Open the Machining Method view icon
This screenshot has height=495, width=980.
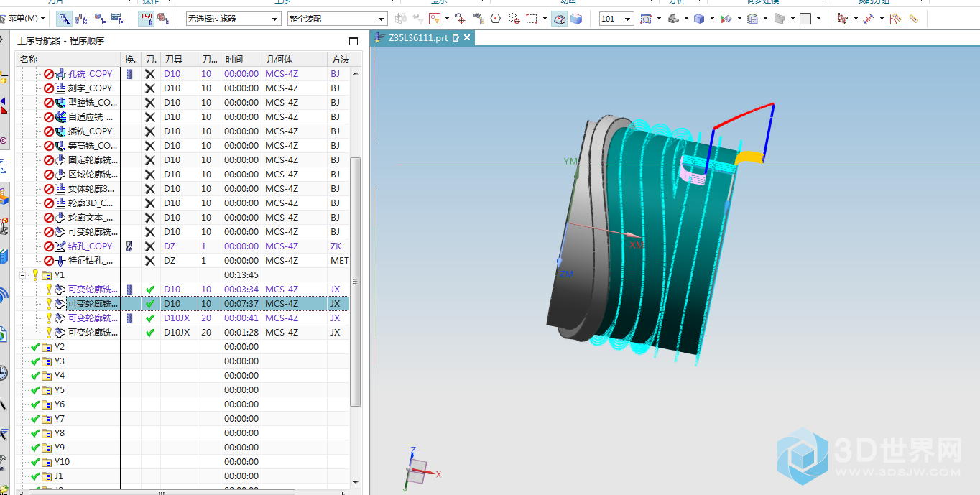116,19
